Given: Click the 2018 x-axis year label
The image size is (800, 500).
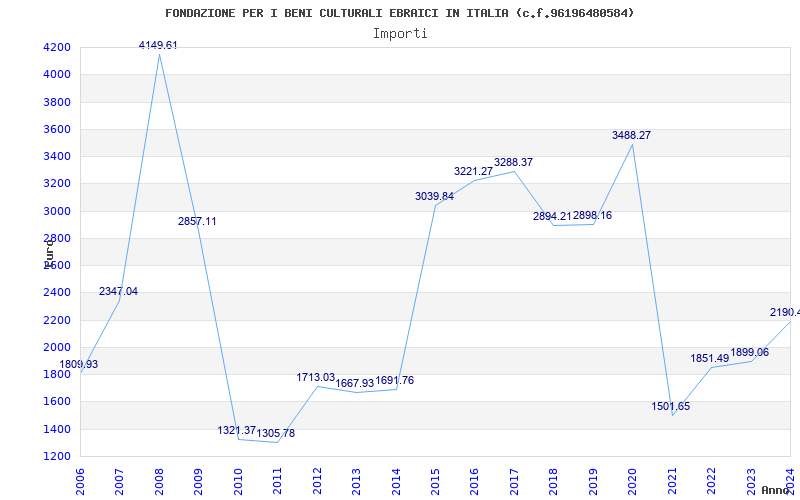Looking at the screenshot, I should [x=554, y=481].
